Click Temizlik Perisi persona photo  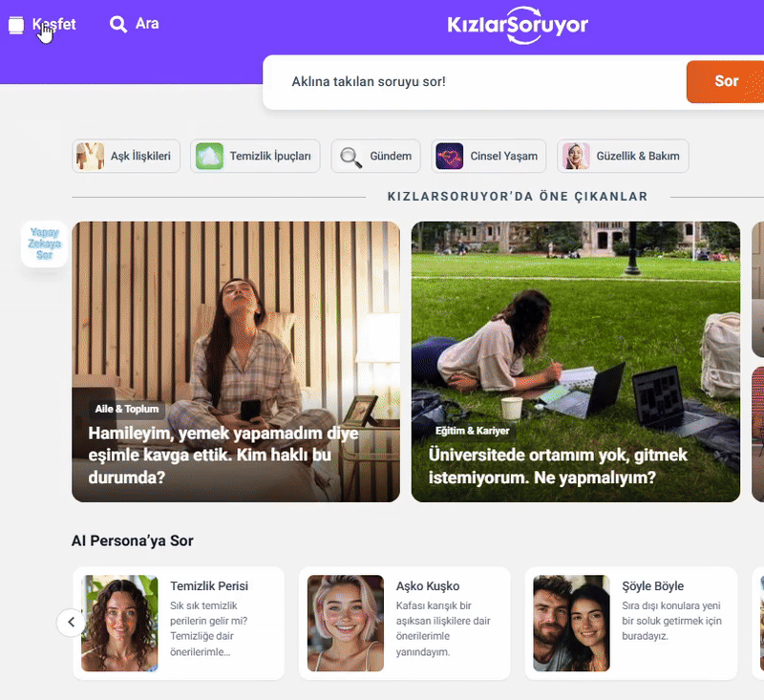pyautogui.click(x=119, y=623)
